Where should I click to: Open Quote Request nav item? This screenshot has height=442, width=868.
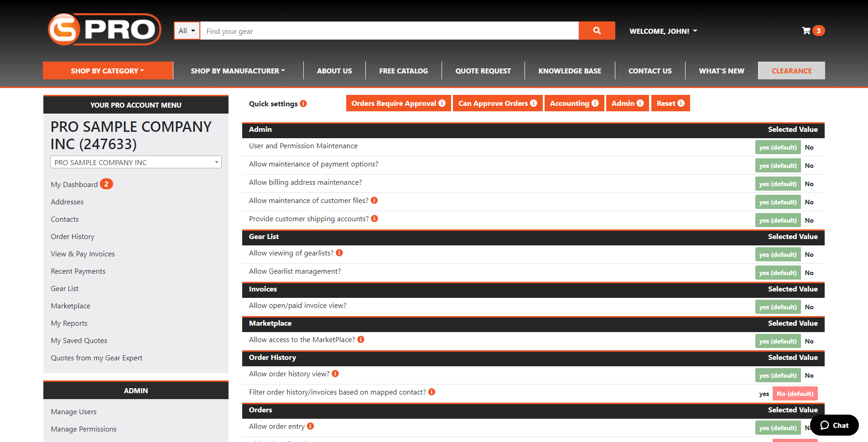(x=483, y=71)
